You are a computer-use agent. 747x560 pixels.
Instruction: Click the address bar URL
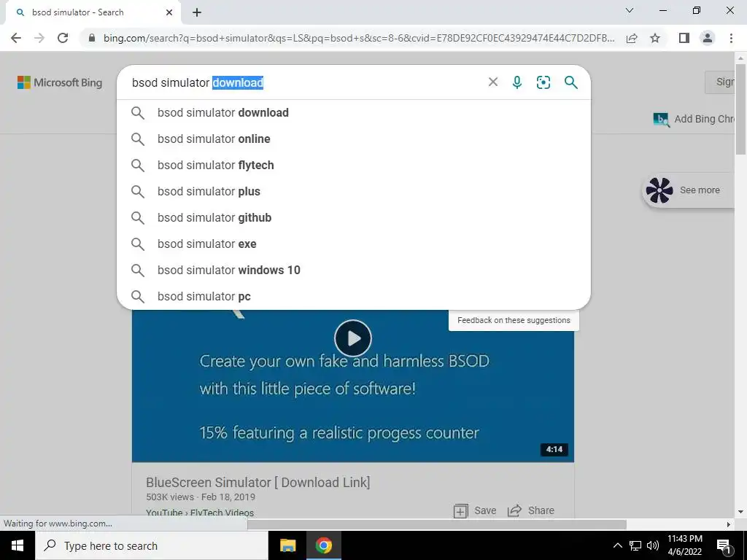pyautogui.click(x=359, y=38)
